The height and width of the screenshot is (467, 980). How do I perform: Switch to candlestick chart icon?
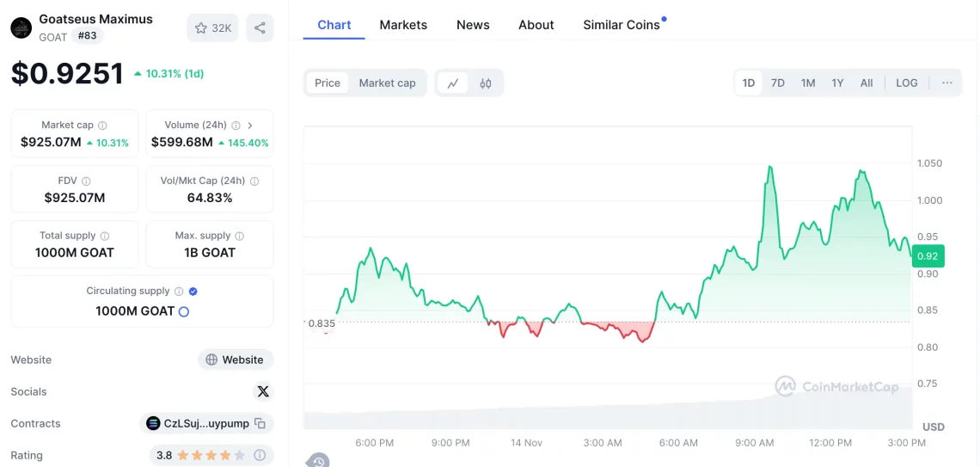[486, 83]
